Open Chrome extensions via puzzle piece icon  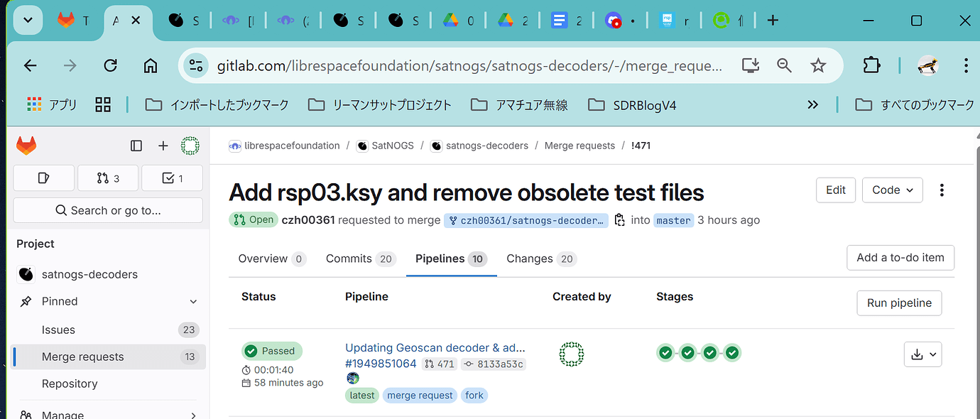click(871, 65)
